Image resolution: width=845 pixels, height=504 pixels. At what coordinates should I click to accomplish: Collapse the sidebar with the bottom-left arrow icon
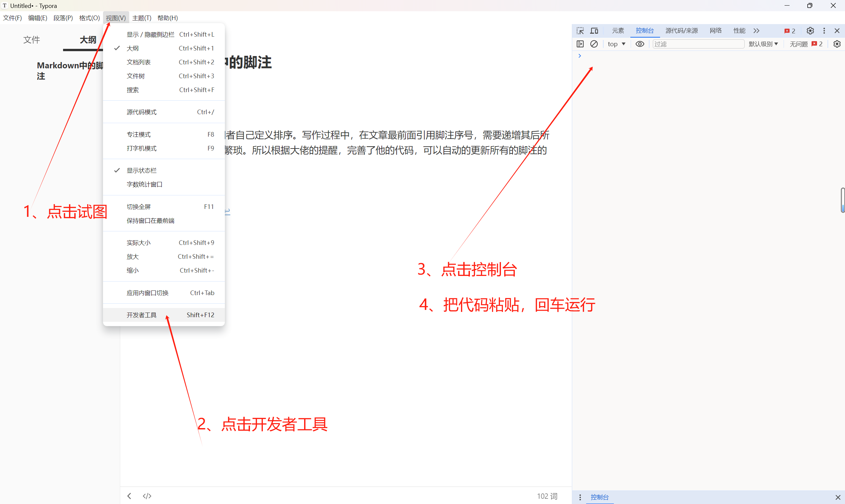coord(129,496)
